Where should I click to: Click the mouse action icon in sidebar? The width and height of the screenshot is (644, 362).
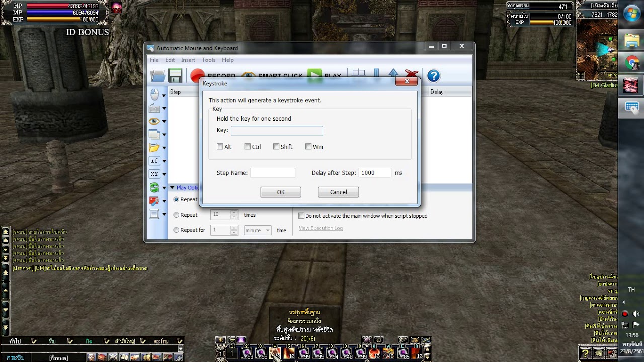click(x=154, y=94)
